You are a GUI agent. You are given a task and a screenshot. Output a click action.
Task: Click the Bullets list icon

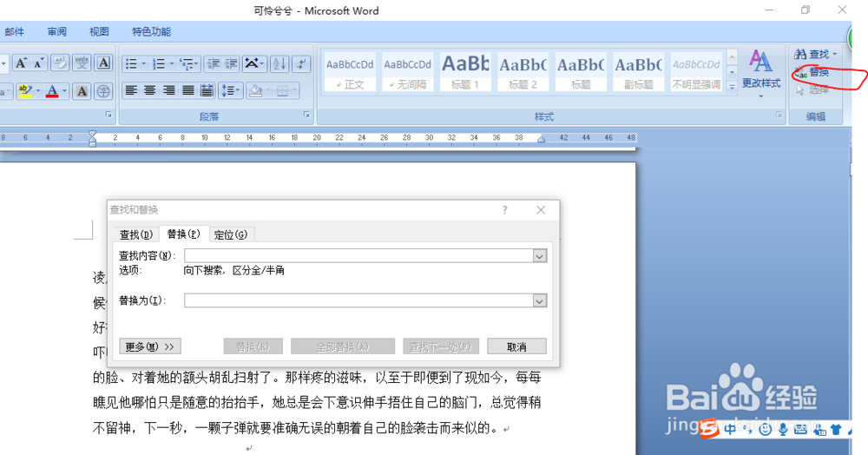point(131,64)
